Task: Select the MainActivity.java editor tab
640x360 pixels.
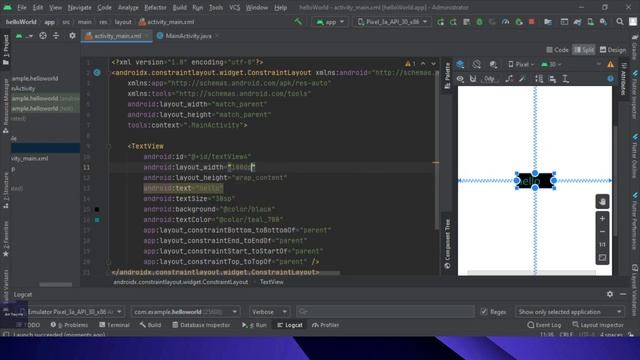Action: (x=189, y=36)
